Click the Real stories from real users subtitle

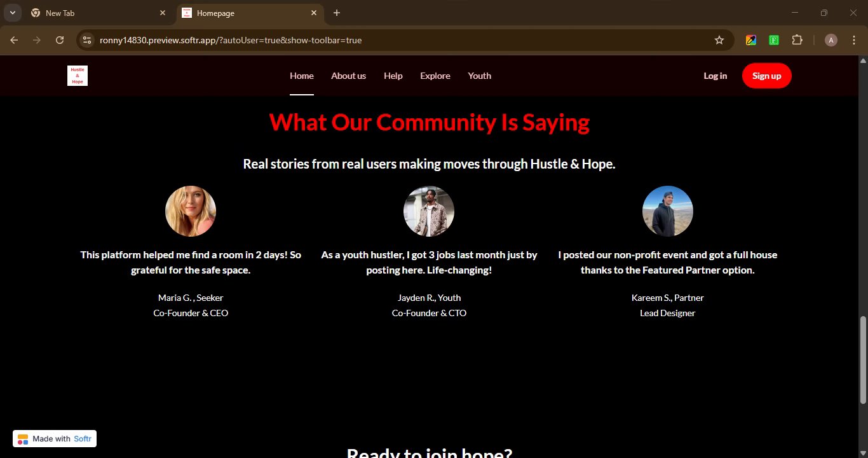click(x=429, y=164)
